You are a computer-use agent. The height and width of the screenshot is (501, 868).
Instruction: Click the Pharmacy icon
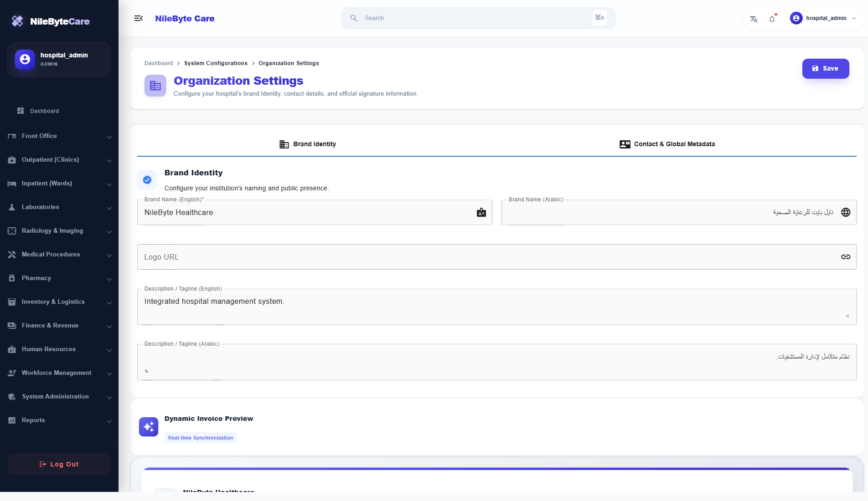(x=12, y=278)
